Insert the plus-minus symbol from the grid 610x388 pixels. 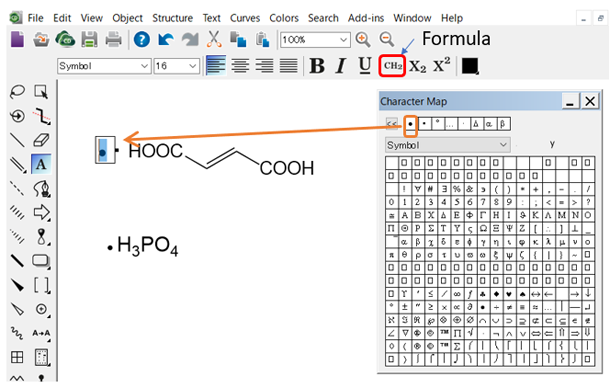[x=405, y=307]
